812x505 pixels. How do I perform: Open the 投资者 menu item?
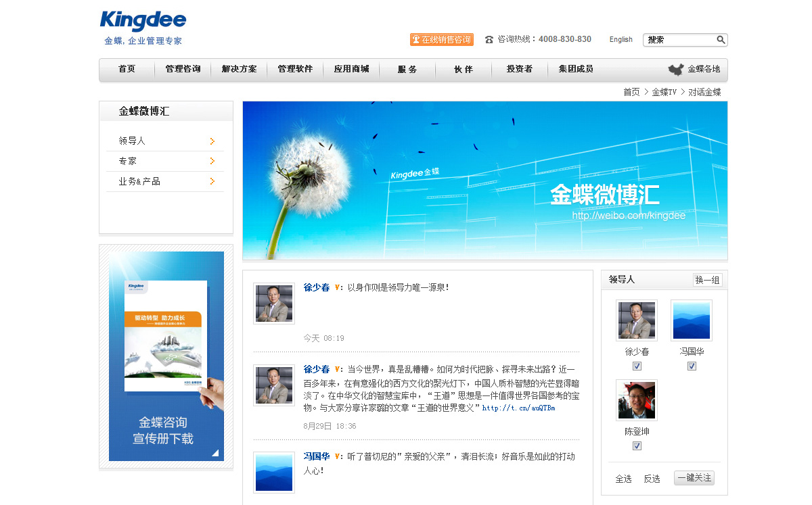click(x=520, y=69)
